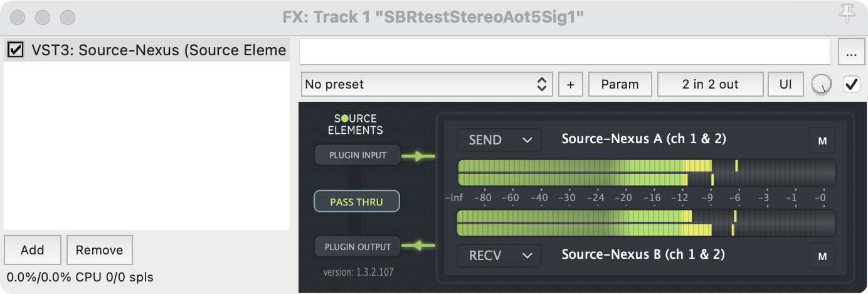Click the Source Elements logo
Image resolution: width=868 pixels, height=294 pixels.
pyautogui.click(x=355, y=124)
